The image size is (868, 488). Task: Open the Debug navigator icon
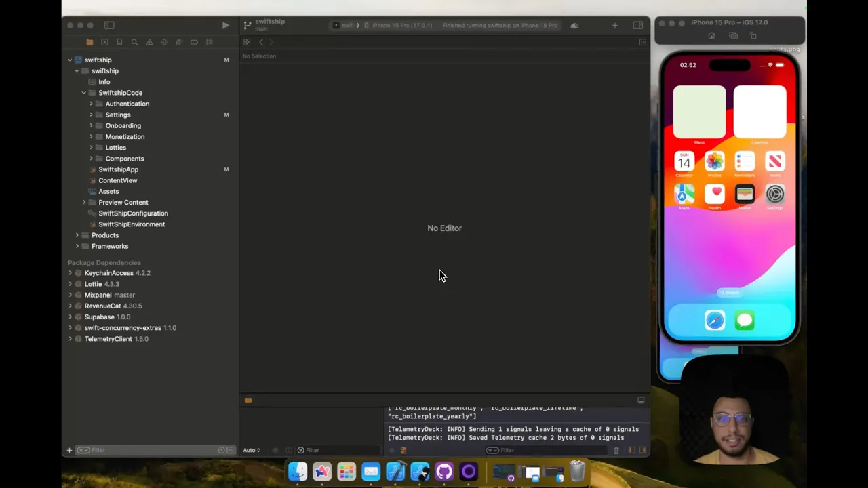click(179, 42)
